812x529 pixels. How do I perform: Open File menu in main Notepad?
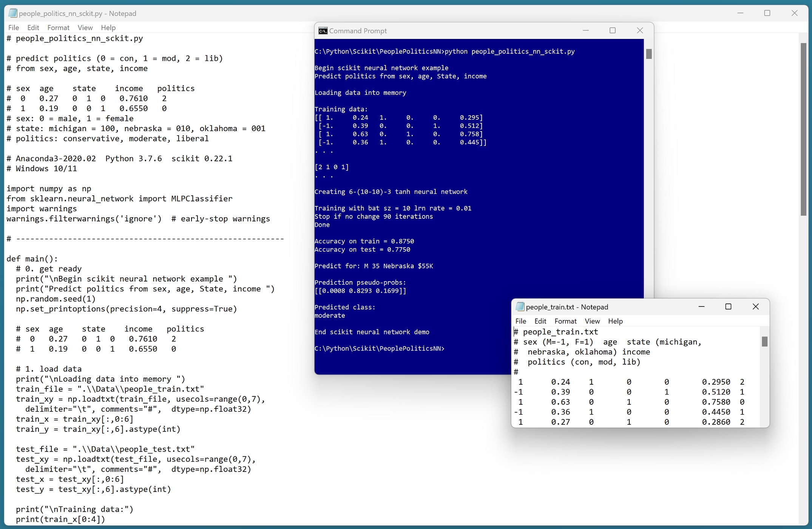click(x=14, y=28)
